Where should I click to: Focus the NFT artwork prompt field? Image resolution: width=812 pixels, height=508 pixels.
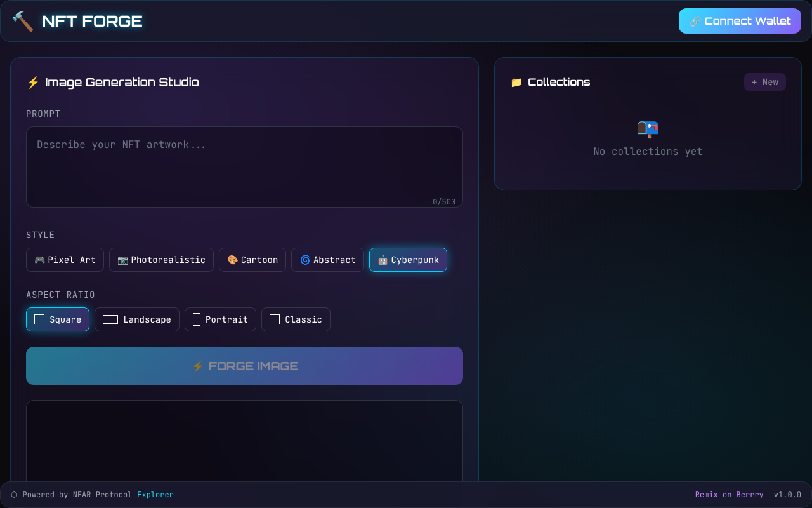[244, 166]
